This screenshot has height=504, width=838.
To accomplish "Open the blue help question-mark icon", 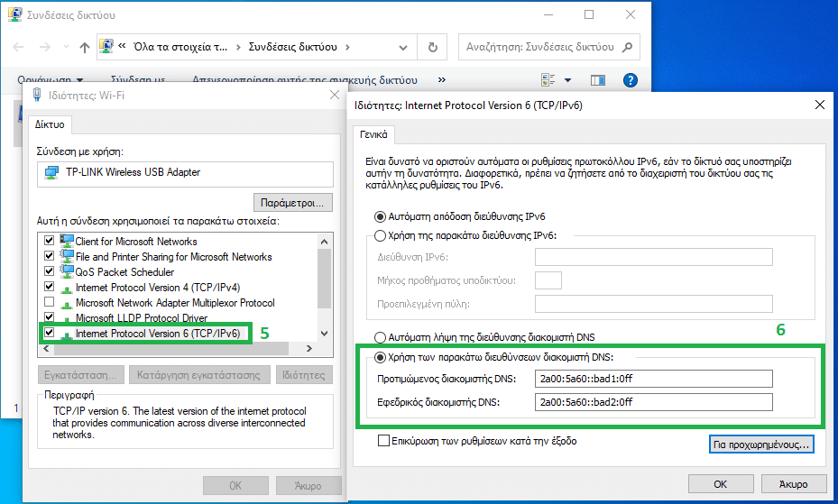I will click(631, 80).
